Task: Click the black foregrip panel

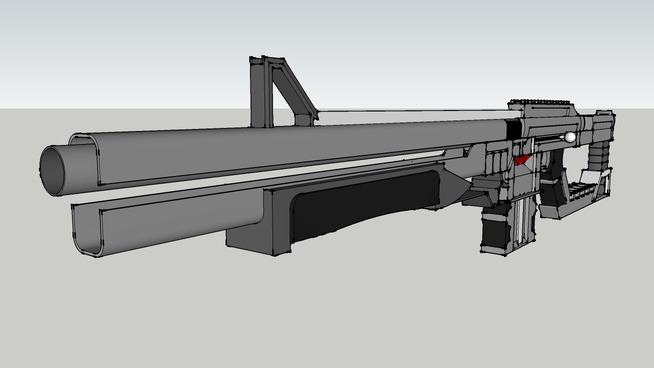Action: (x=364, y=204)
